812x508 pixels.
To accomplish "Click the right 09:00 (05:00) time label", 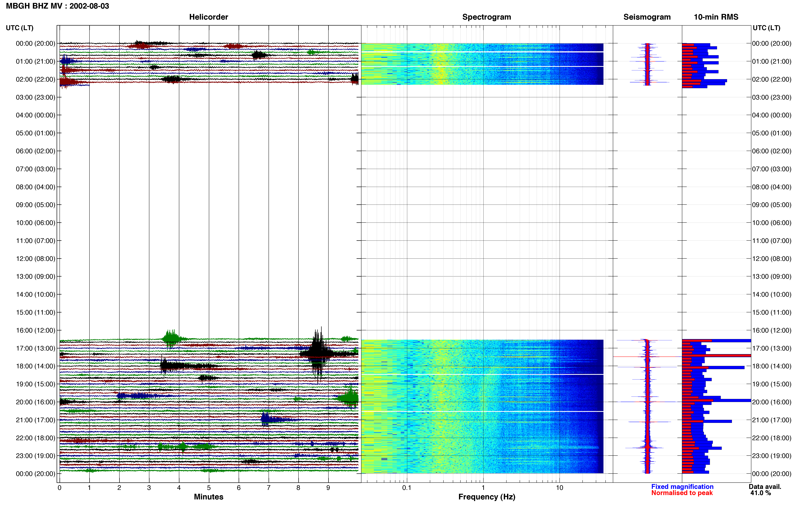I will tap(772, 205).
